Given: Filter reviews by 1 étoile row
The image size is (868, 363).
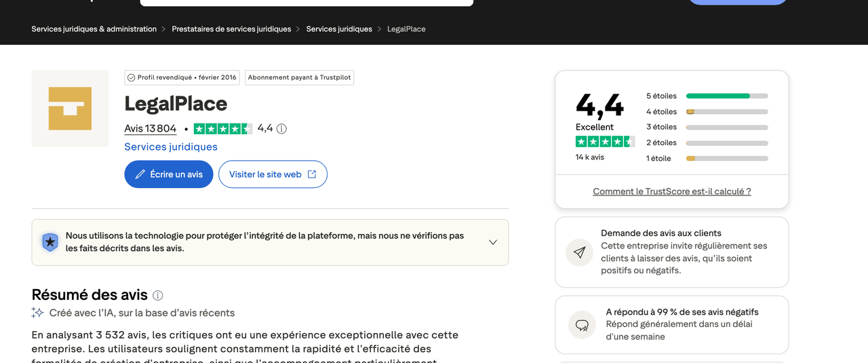Looking at the screenshot, I should [707, 158].
